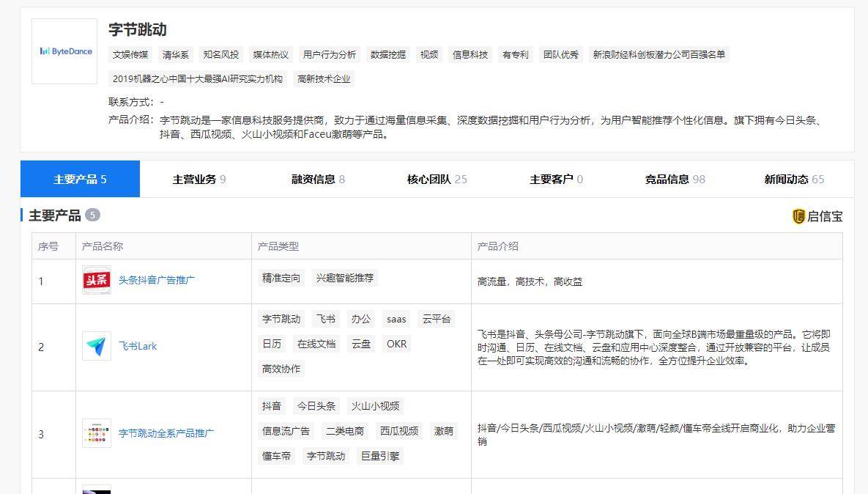Select the 核心团队 tab
Viewport: 868px width, 494px height.
pyautogui.click(x=437, y=180)
